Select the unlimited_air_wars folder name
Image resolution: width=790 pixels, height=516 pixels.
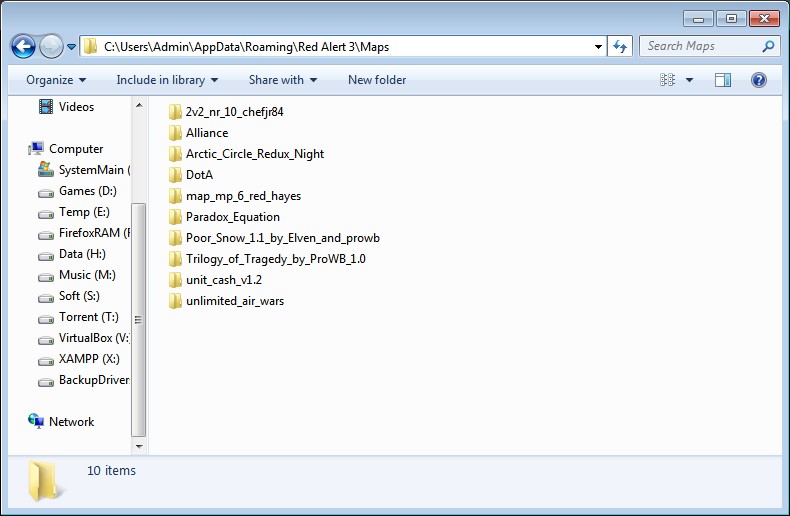click(x=235, y=301)
